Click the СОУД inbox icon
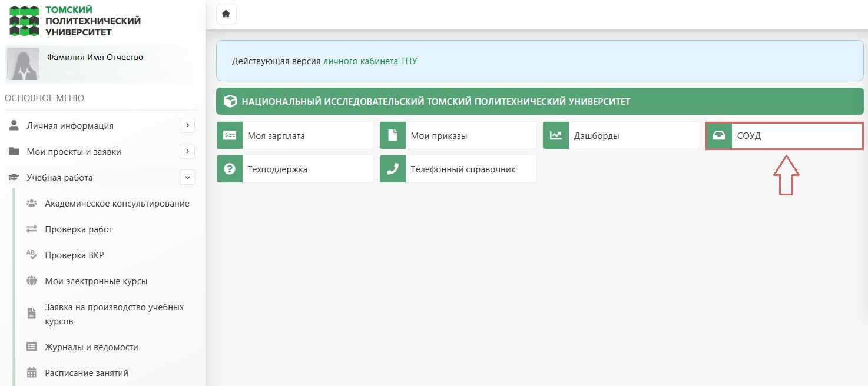This screenshot has height=386, width=868. tap(719, 136)
